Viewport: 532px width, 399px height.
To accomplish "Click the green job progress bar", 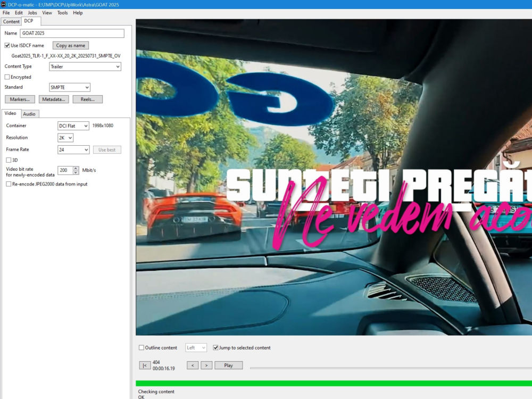I will click(x=334, y=384).
